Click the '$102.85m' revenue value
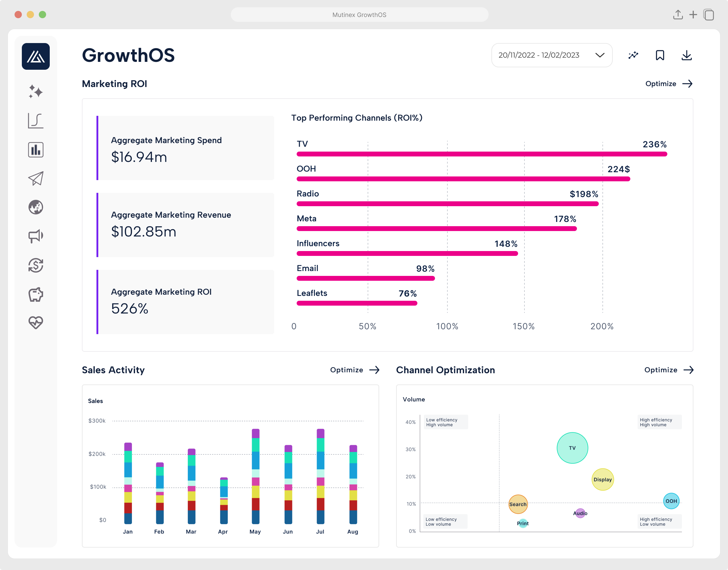 pyautogui.click(x=143, y=232)
